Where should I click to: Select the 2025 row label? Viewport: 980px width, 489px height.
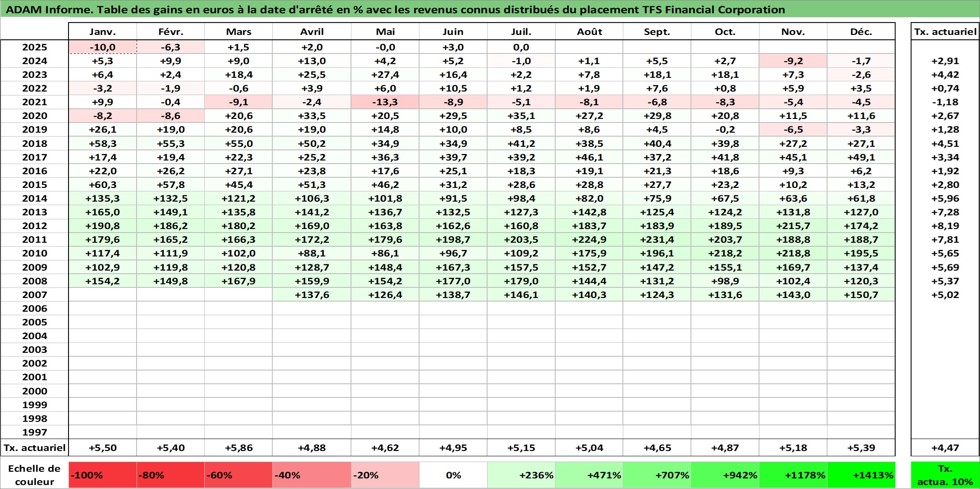click(x=34, y=47)
